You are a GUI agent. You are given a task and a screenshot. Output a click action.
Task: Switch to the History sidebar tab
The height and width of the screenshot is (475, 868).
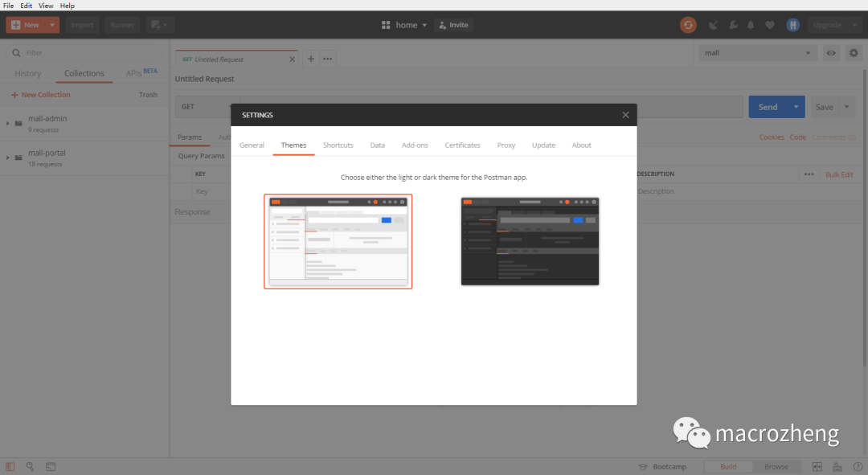coord(27,73)
